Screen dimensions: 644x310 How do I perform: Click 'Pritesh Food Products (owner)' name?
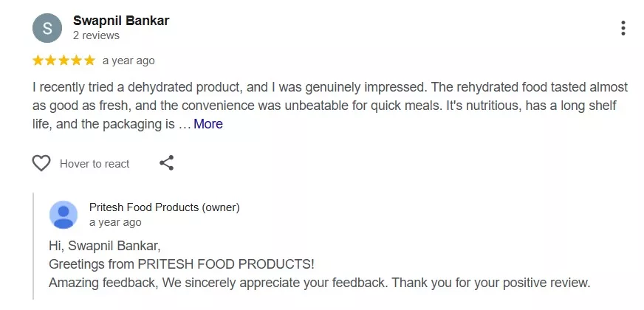click(x=164, y=207)
